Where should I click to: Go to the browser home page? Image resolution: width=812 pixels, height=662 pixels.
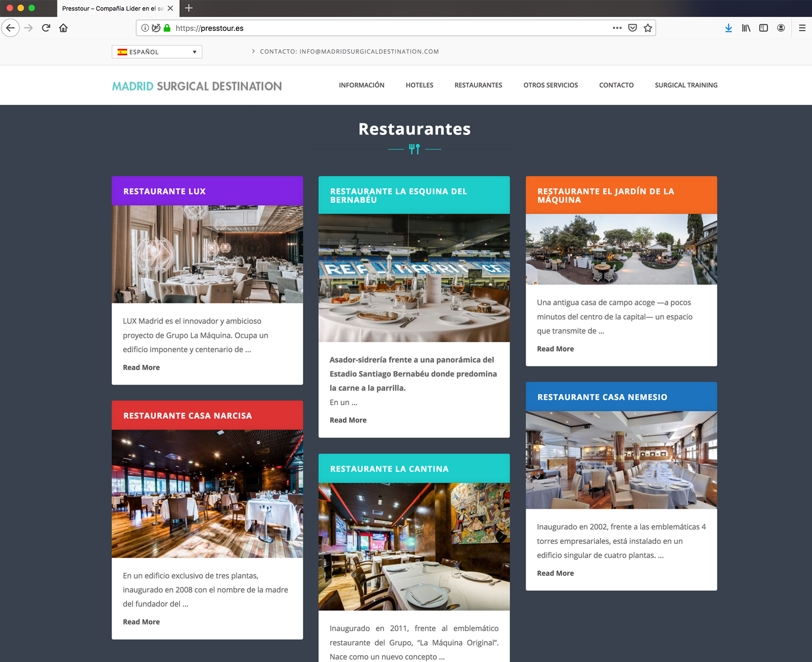pos(63,28)
